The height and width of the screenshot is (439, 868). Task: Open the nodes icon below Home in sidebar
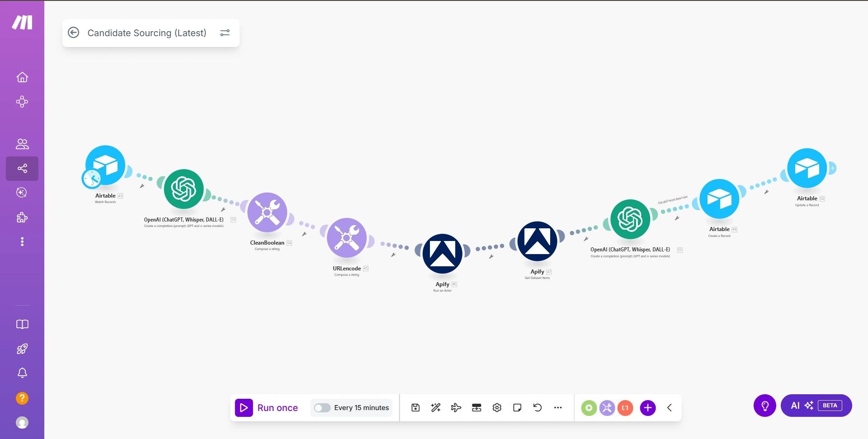coord(22,102)
